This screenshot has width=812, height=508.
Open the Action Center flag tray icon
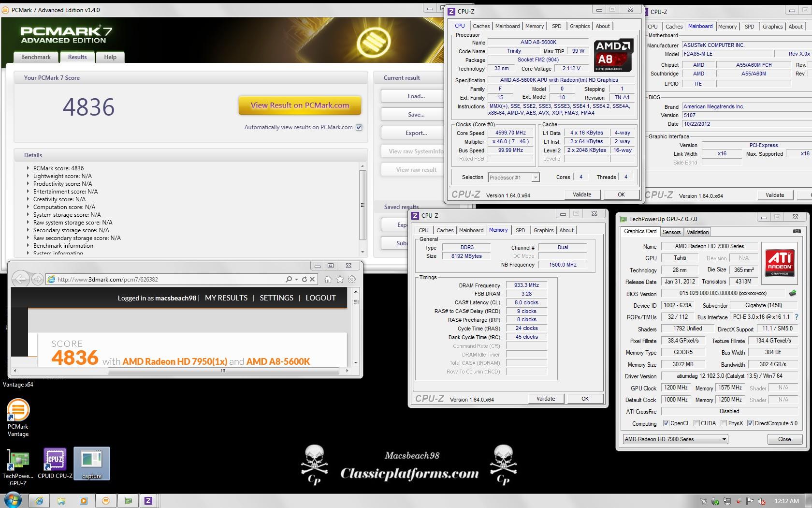tap(750, 501)
